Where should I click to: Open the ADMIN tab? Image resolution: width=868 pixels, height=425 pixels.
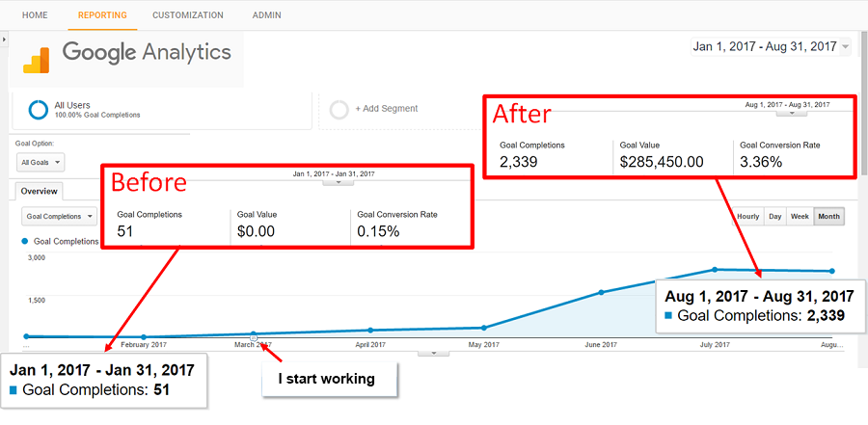point(267,15)
